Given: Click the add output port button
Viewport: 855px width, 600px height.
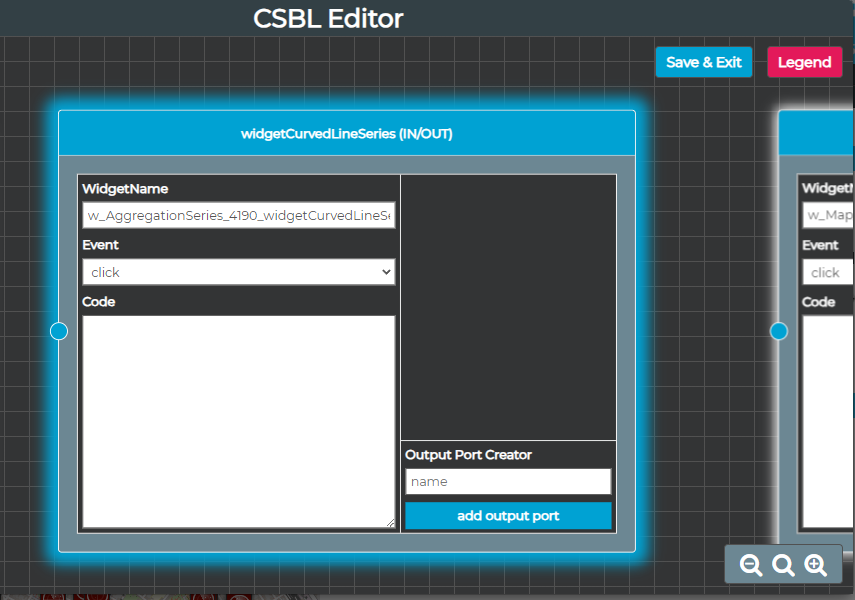Looking at the screenshot, I should tap(508, 516).
